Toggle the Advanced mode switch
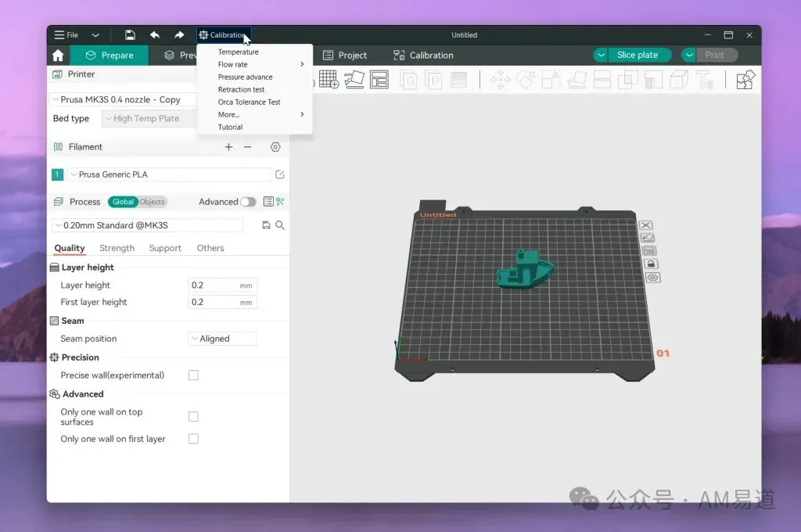This screenshot has width=801, height=532. [248, 202]
